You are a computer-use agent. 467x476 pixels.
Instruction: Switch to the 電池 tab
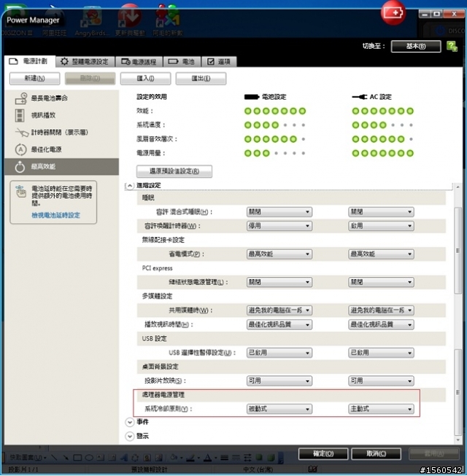[x=182, y=62]
